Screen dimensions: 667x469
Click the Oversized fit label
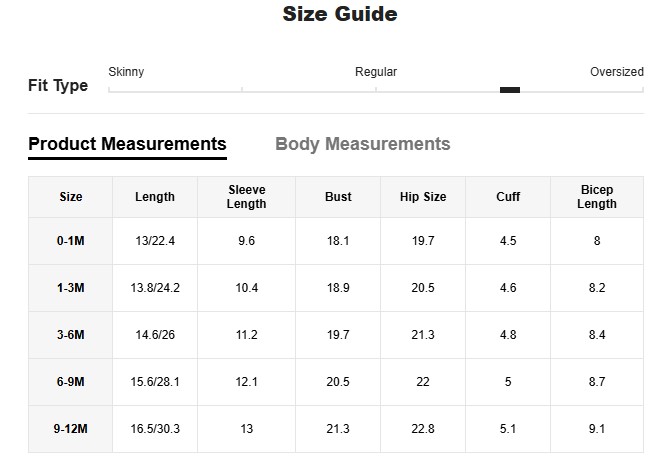point(616,72)
